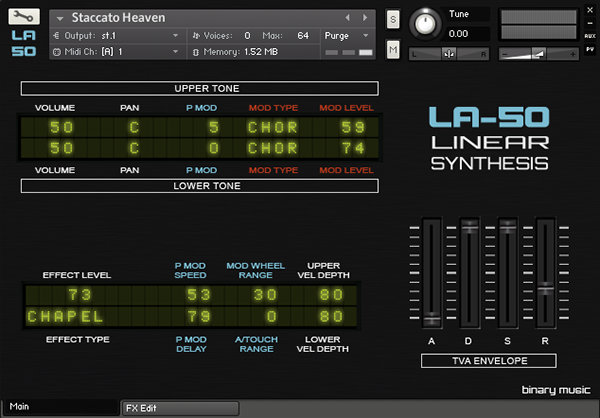The height and width of the screenshot is (418, 600).
Task: Click the Decay (D) envelope slider handle
Action: pyautogui.click(x=470, y=226)
